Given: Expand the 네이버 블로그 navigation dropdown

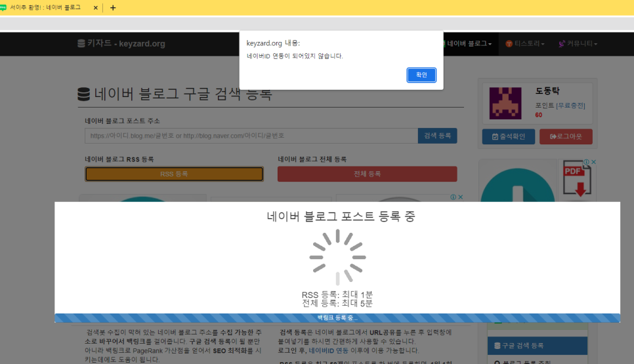Looking at the screenshot, I should [x=468, y=44].
